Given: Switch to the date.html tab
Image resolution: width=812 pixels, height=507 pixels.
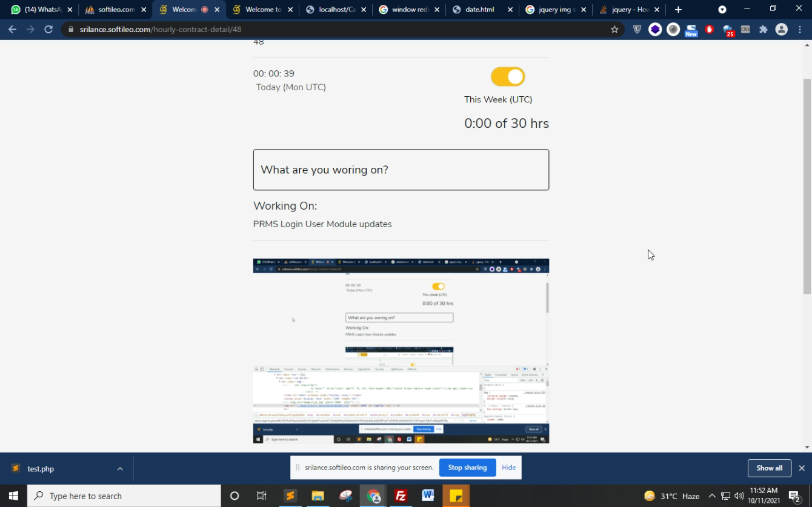Looking at the screenshot, I should [480, 10].
